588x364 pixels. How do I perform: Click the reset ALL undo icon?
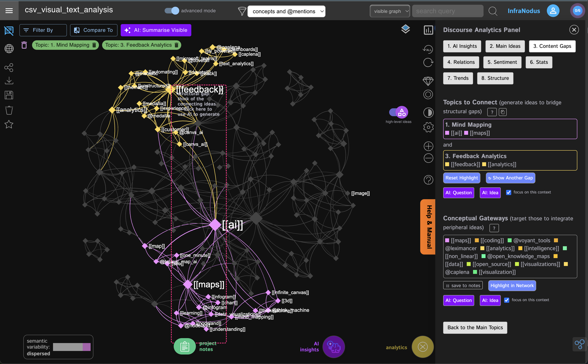click(428, 49)
